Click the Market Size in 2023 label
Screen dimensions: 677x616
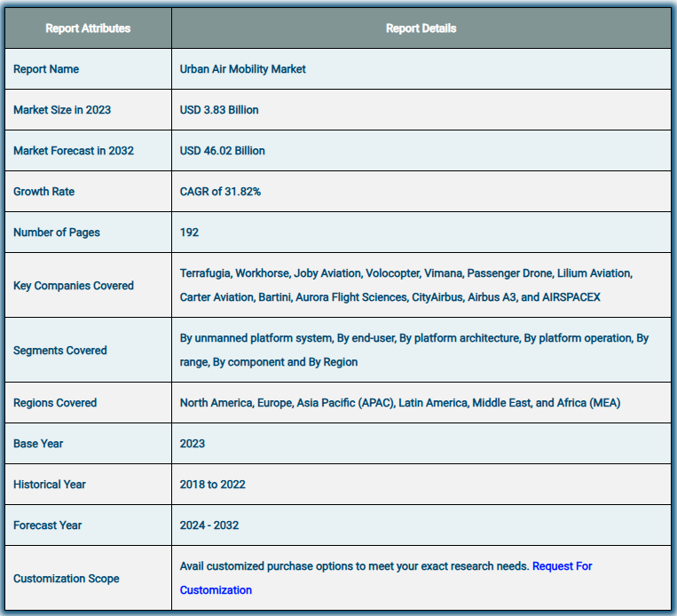pyautogui.click(x=62, y=110)
